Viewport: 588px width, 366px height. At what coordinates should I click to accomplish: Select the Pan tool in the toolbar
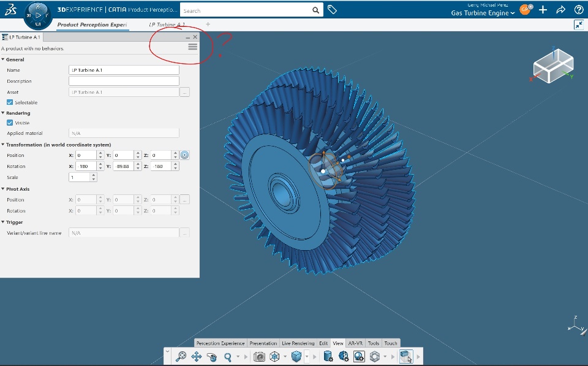click(x=197, y=356)
